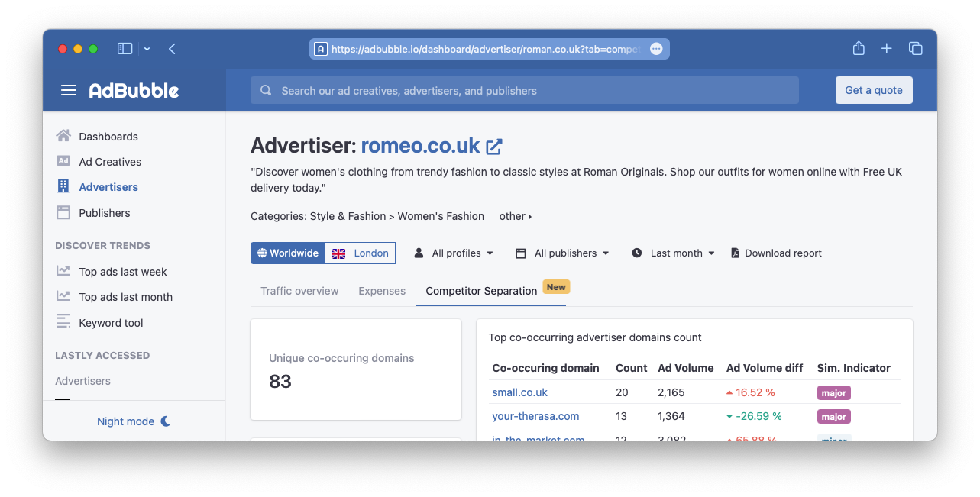Click the AdBubble logo
Image resolution: width=980 pixels, height=497 pixels.
click(134, 90)
